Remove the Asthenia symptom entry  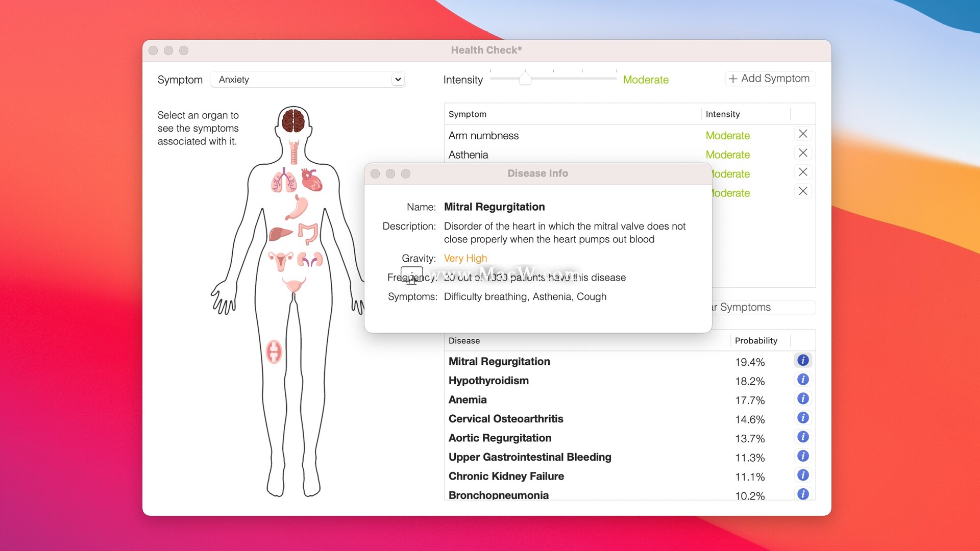coord(803,153)
